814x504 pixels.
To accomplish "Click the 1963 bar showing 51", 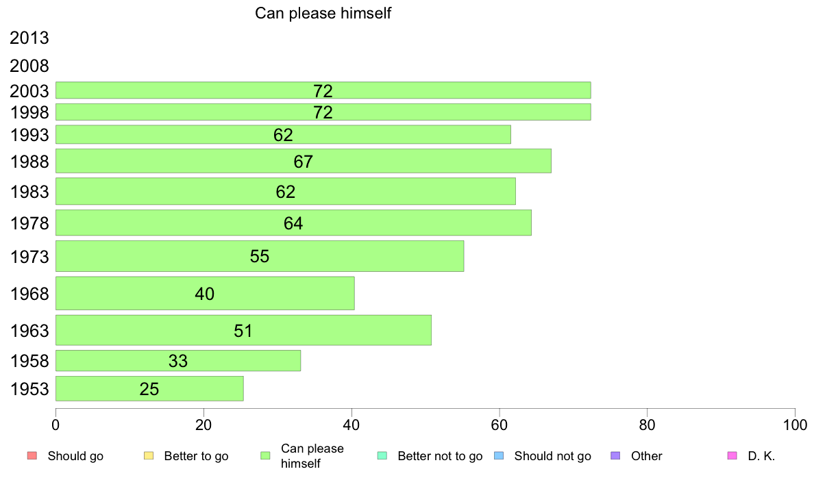I will (243, 330).
